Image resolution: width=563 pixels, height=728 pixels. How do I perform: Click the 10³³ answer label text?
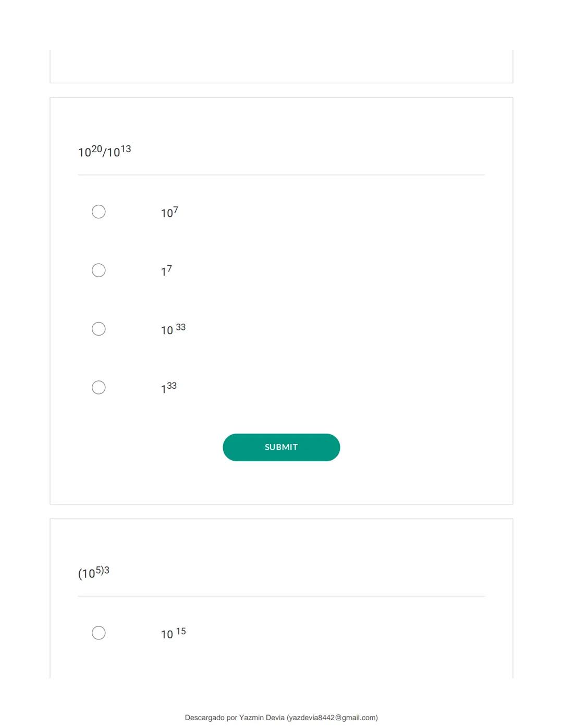coord(173,329)
